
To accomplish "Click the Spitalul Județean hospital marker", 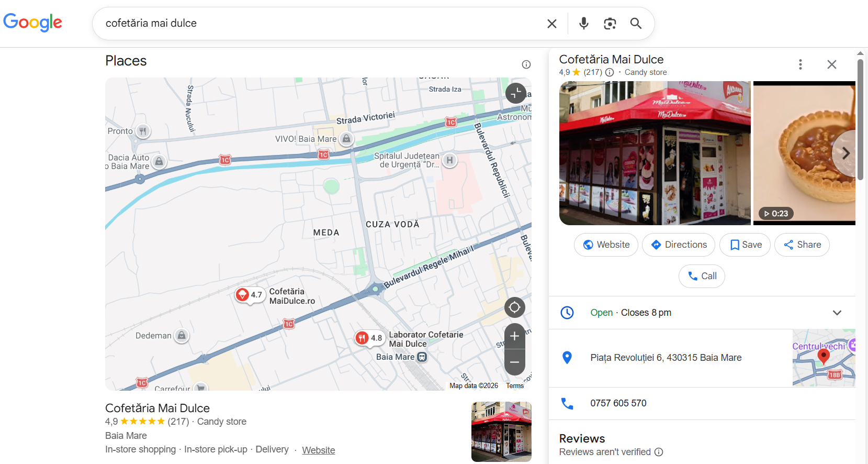I will 449,160.
